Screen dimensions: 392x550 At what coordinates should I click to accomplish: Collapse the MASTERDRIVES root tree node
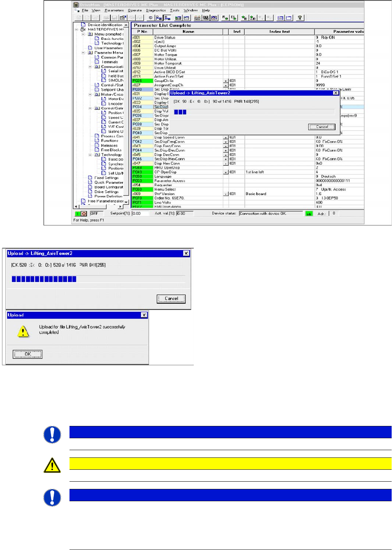(76, 29)
